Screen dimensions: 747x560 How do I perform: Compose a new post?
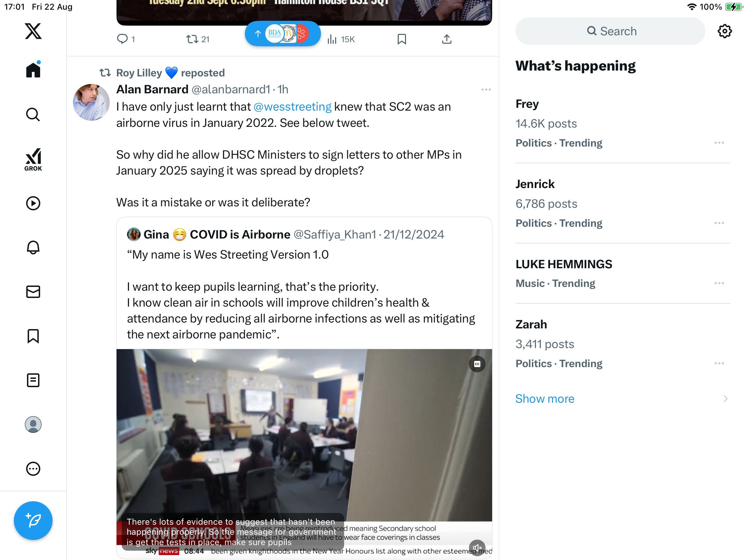tap(33, 521)
